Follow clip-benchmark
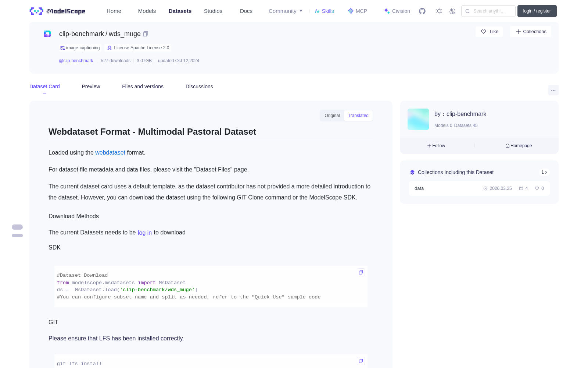This screenshot has width=588, height=368. point(436,146)
